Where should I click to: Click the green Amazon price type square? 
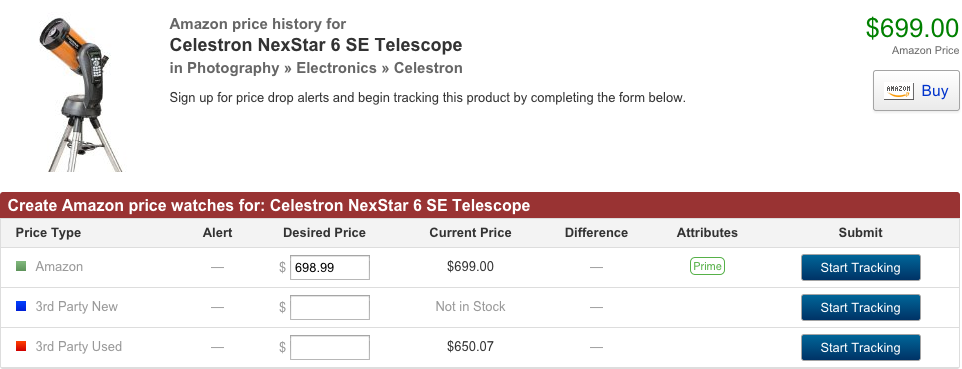(x=21, y=266)
